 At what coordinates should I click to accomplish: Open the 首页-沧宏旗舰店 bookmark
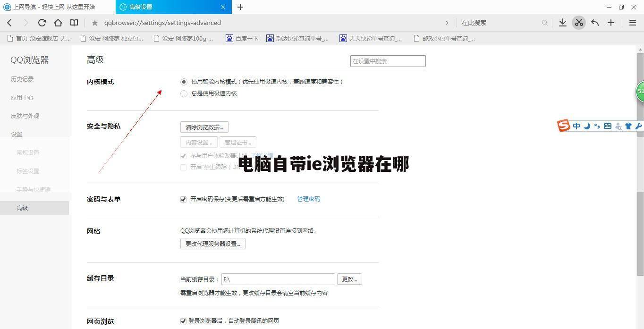39,39
